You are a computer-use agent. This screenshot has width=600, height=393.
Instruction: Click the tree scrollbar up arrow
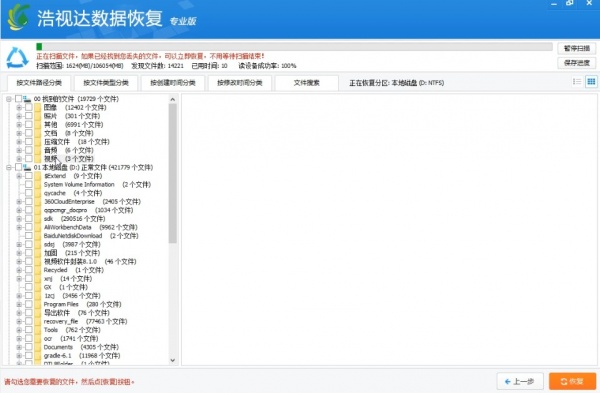(x=173, y=99)
